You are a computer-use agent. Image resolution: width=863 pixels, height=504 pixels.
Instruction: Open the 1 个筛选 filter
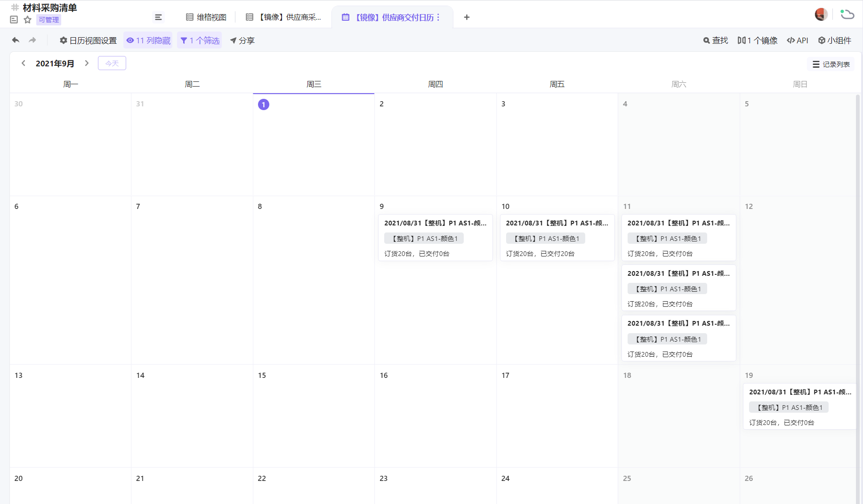(x=200, y=40)
